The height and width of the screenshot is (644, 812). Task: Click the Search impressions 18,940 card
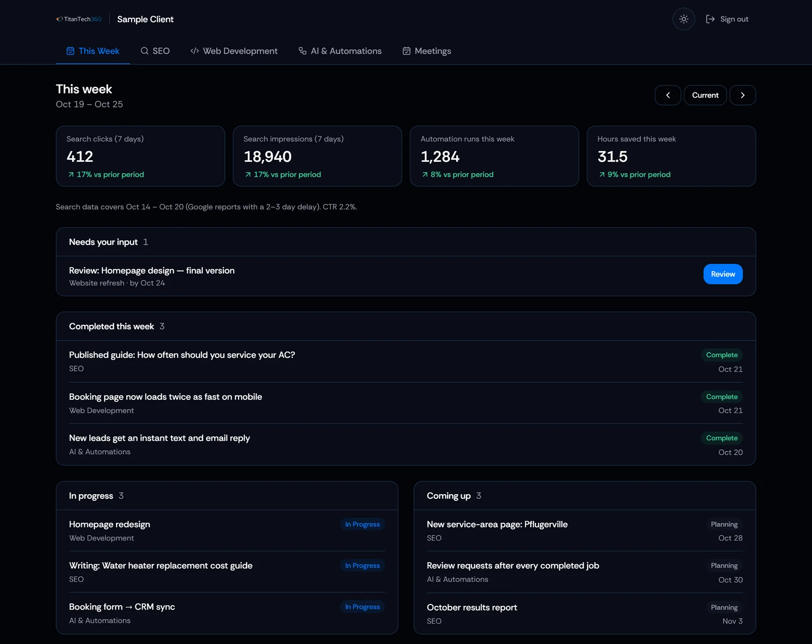(318, 156)
